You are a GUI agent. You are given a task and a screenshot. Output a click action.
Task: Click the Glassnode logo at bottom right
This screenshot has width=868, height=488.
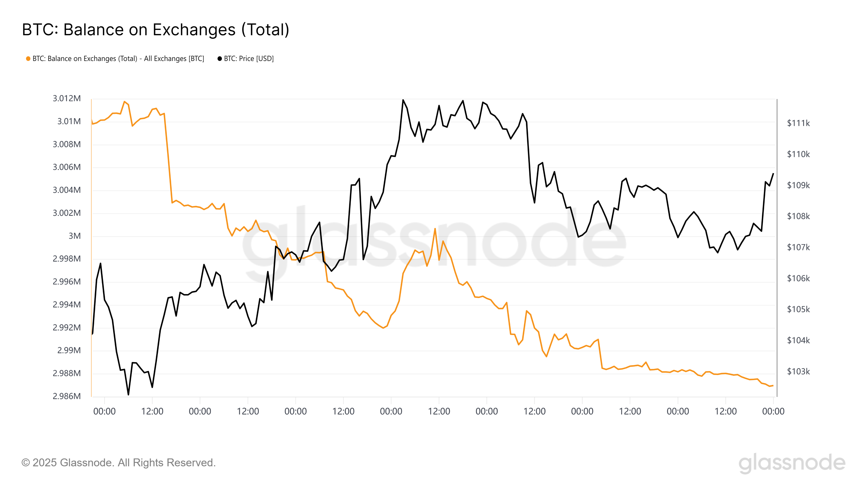[792, 463]
